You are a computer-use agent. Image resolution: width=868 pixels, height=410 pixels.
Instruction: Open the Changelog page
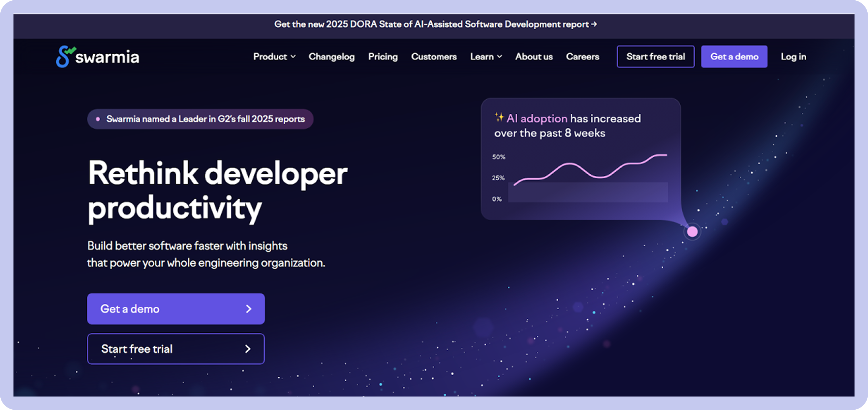coord(331,57)
